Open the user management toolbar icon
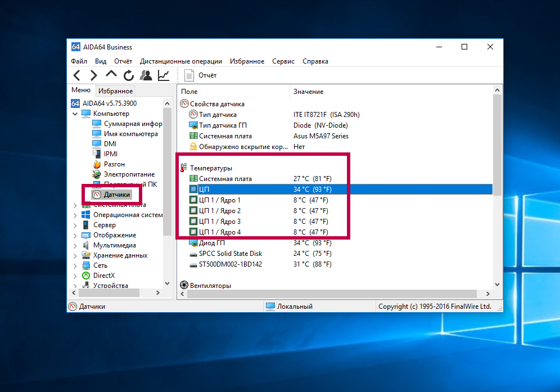 tap(146, 75)
